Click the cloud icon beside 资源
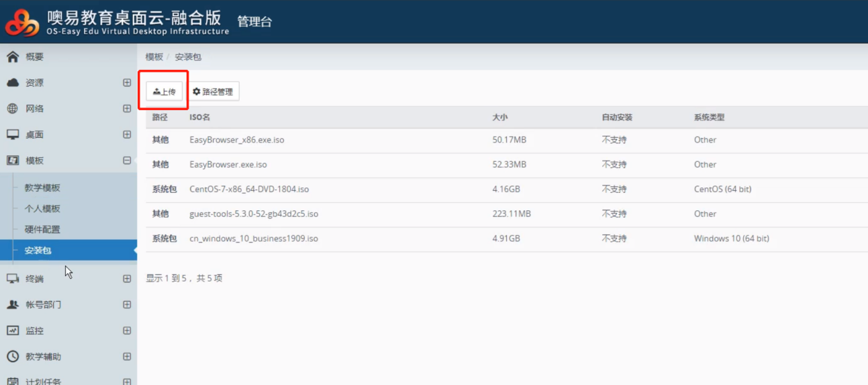 13,83
